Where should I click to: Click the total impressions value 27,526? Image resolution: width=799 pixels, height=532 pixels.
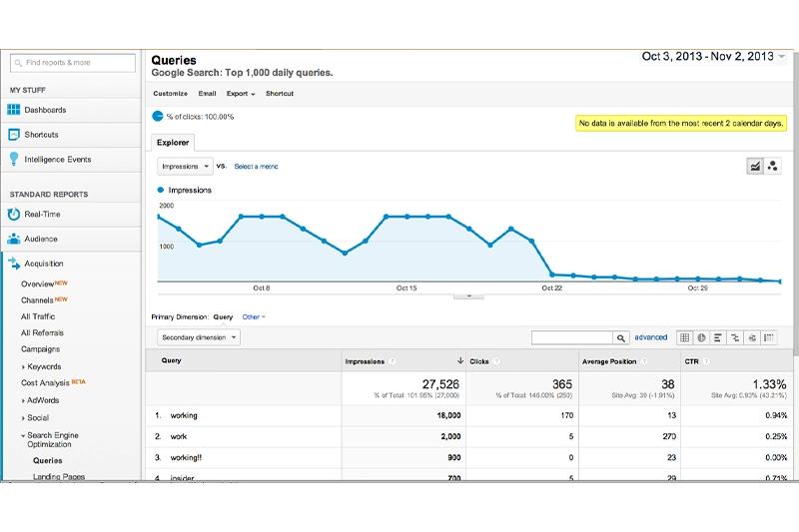[x=440, y=384]
